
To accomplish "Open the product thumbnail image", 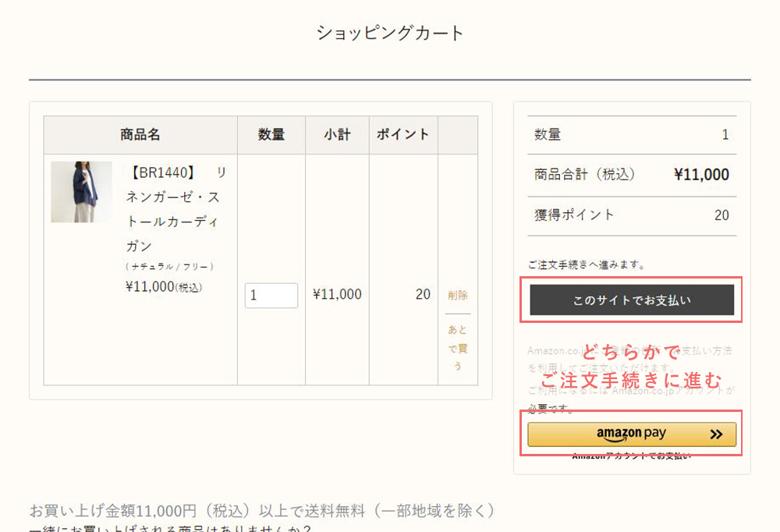I will (80, 192).
